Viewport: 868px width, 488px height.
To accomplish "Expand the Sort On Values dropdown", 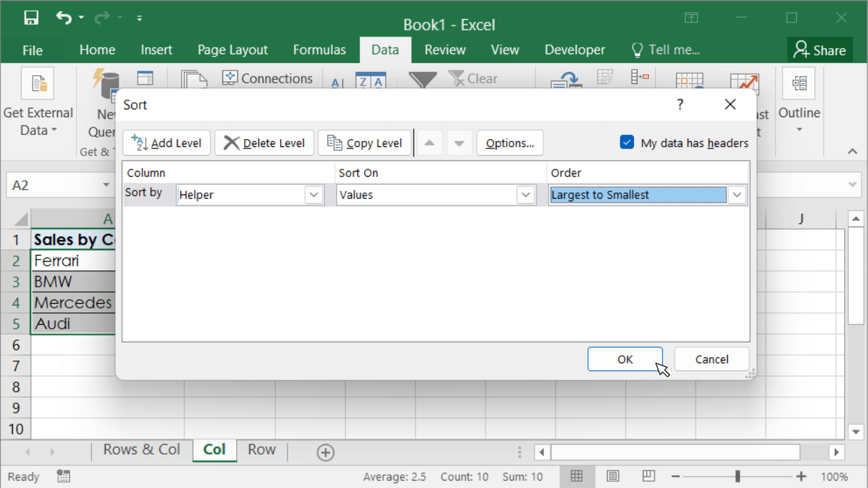I will 526,195.
